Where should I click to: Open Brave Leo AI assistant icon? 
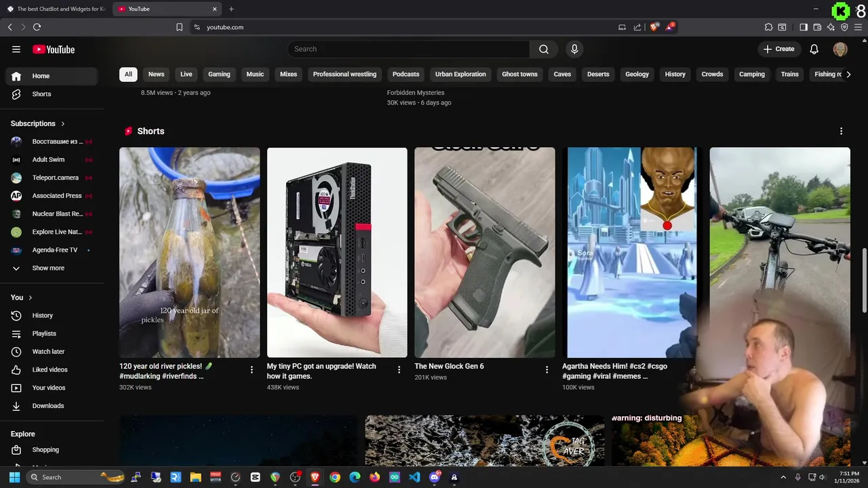coord(831,27)
